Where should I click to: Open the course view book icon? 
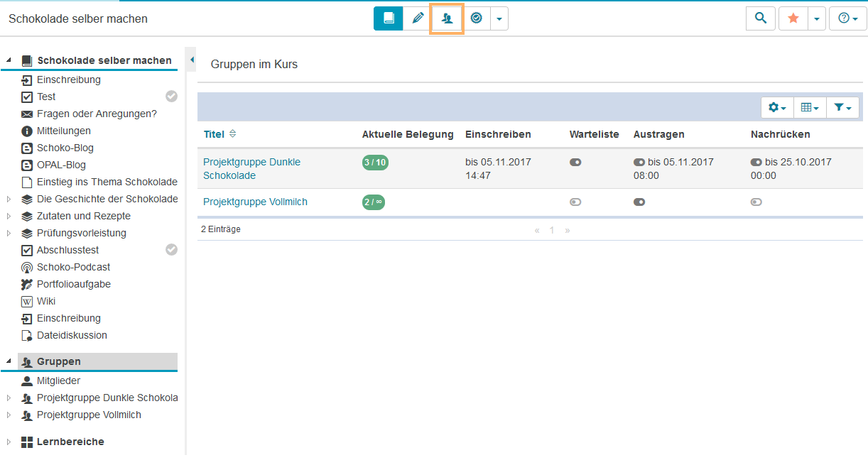tap(389, 18)
